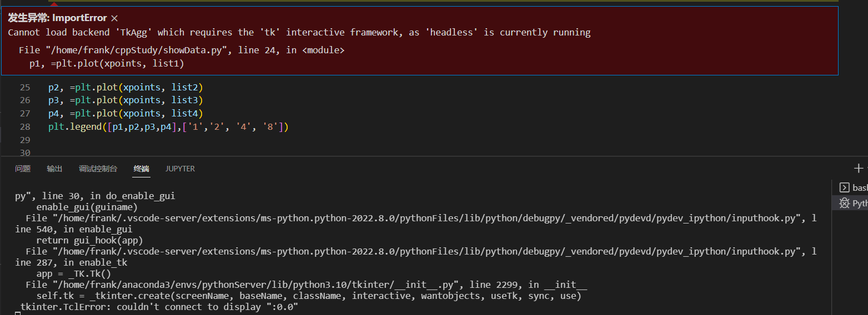Switch to the 调试控制台 tab
Screen dimensions: 868x315
tap(98, 169)
